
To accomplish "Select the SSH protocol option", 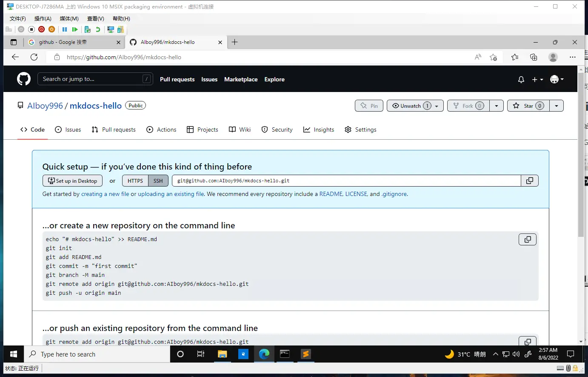I will (x=158, y=181).
